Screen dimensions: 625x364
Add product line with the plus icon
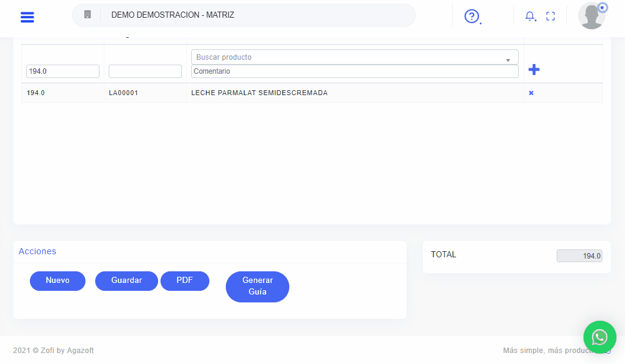point(533,70)
